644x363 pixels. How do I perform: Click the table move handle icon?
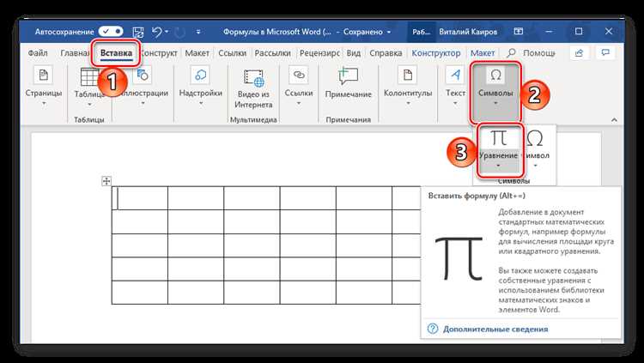(106, 181)
